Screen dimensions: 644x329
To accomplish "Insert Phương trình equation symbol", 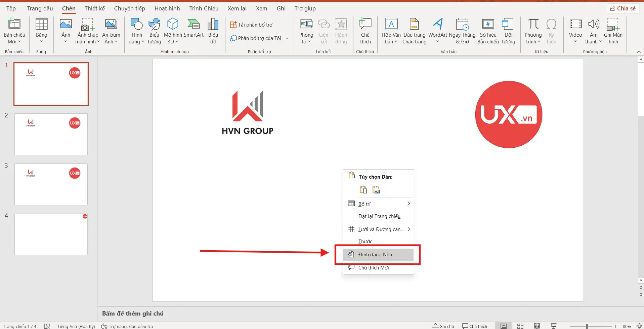I will [533, 31].
